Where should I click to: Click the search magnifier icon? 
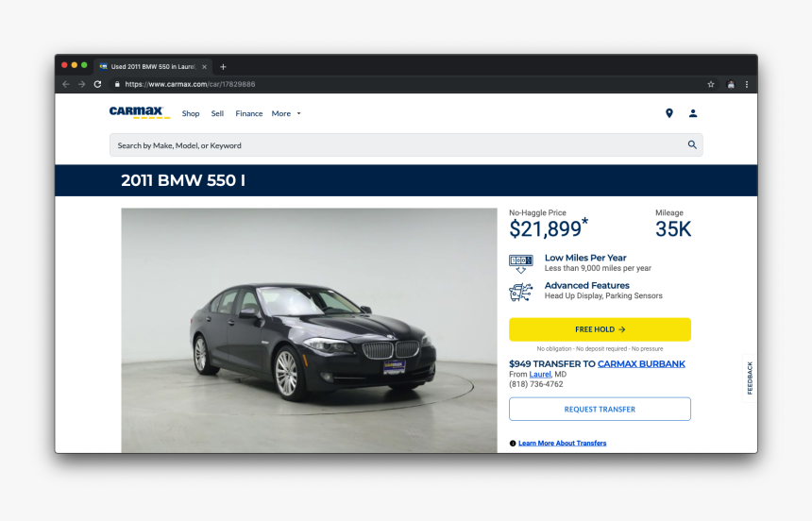pyautogui.click(x=692, y=145)
